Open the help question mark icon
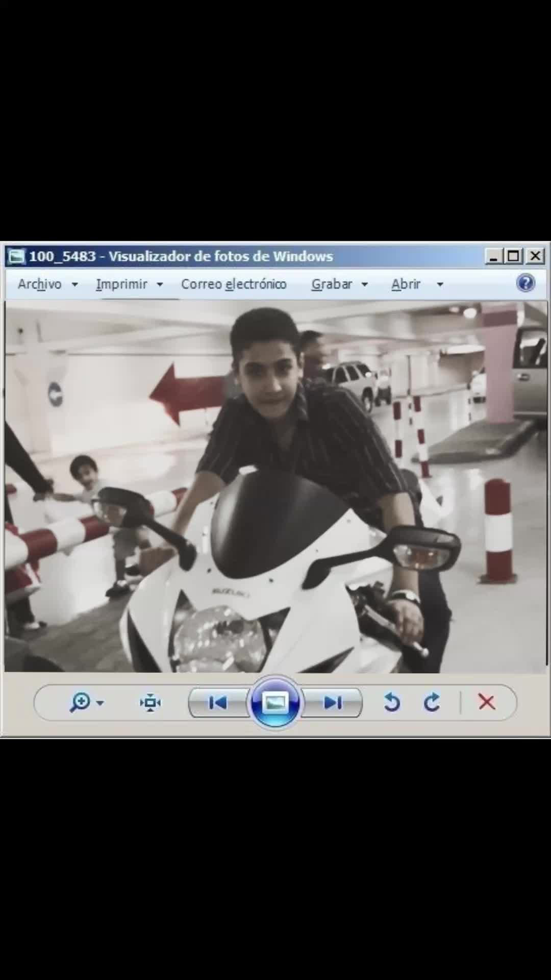The height and width of the screenshot is (980, 551). tap(525, 283)
